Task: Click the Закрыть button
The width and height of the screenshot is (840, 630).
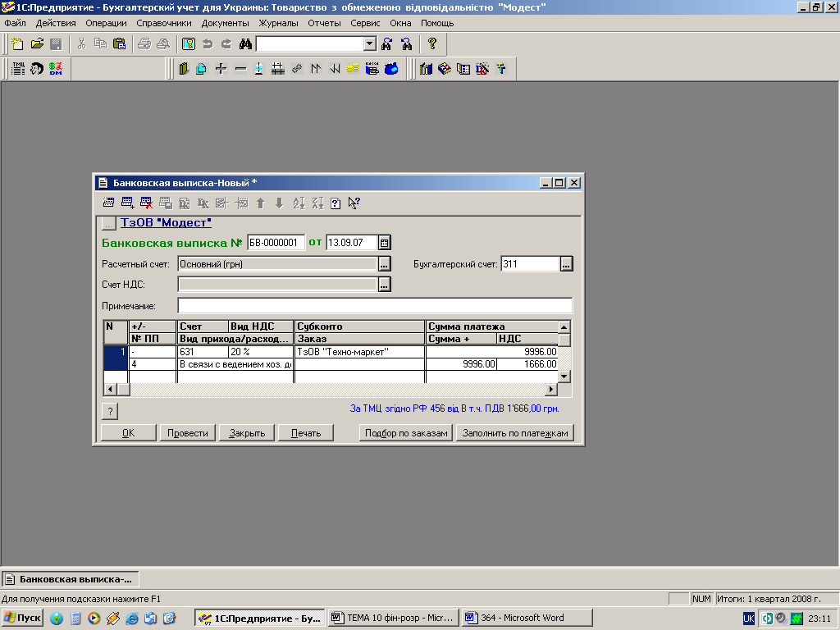Action: coord(247,433)
